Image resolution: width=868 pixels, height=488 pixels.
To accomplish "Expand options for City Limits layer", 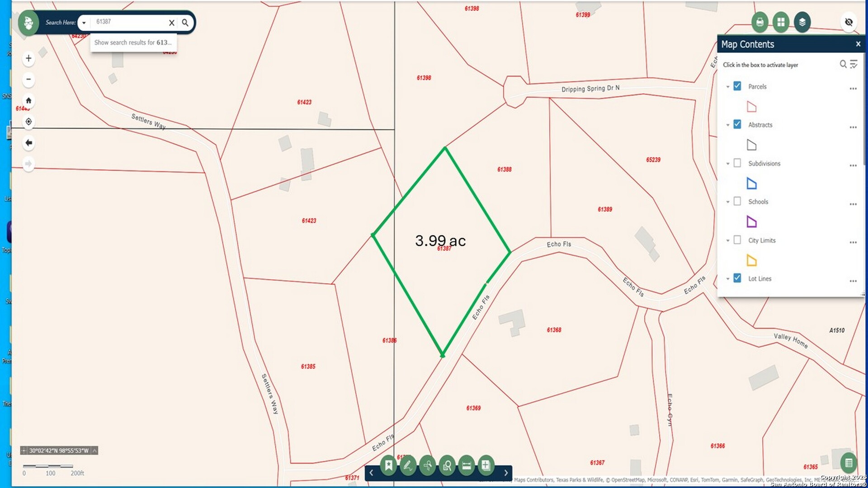I will point(853,242).
